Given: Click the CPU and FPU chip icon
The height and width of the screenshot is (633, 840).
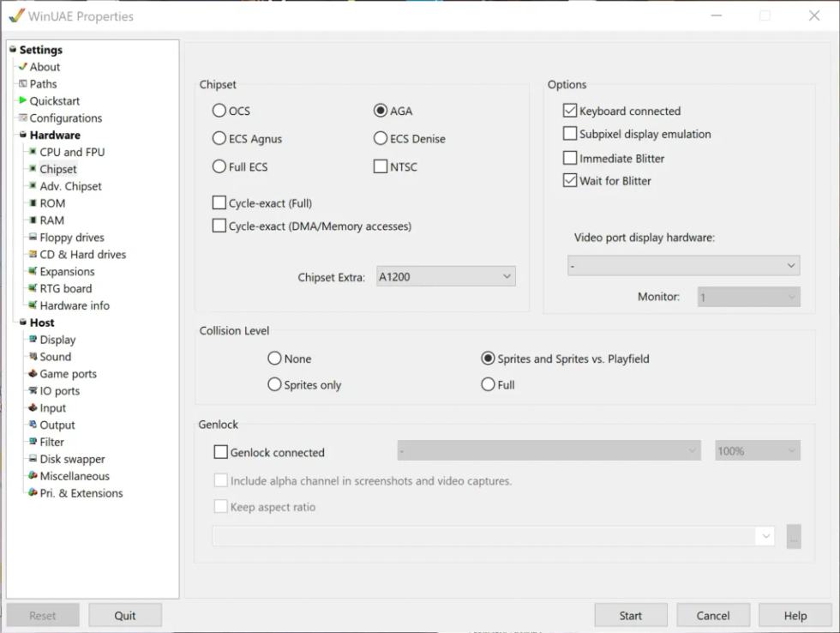Looking at the screenshot, I should 33,152.
